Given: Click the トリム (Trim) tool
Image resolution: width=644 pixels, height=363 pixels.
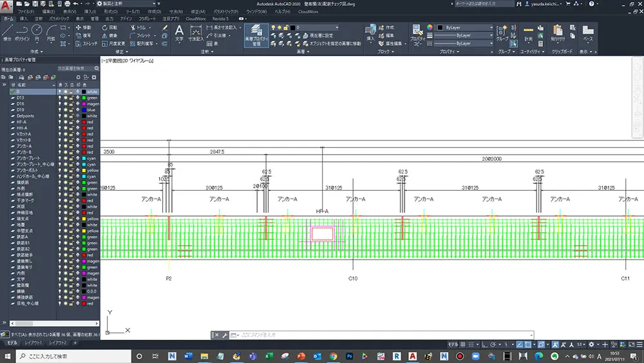Looking at the screenshot, I should (138, 28).
